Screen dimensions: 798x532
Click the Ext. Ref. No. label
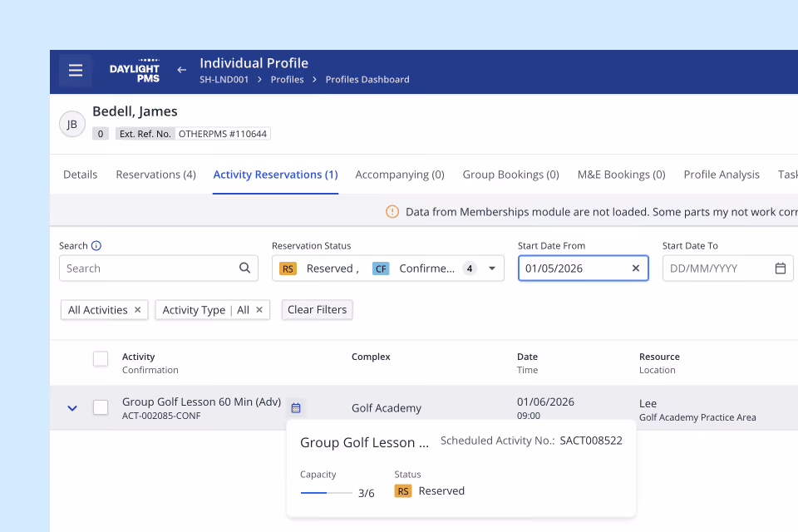coord(145,134)
